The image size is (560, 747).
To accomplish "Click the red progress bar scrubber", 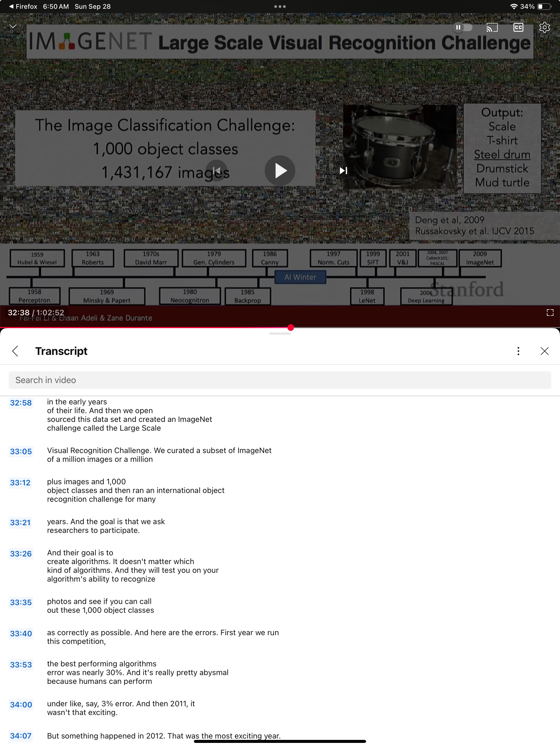I will pyautogui.click(x=290, y=328).
